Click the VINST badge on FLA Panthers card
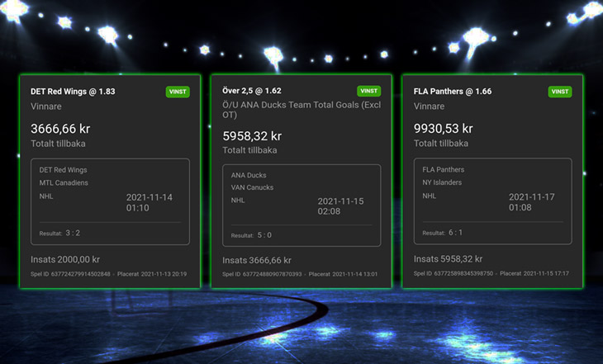603x364 pixels. point(560,92)
